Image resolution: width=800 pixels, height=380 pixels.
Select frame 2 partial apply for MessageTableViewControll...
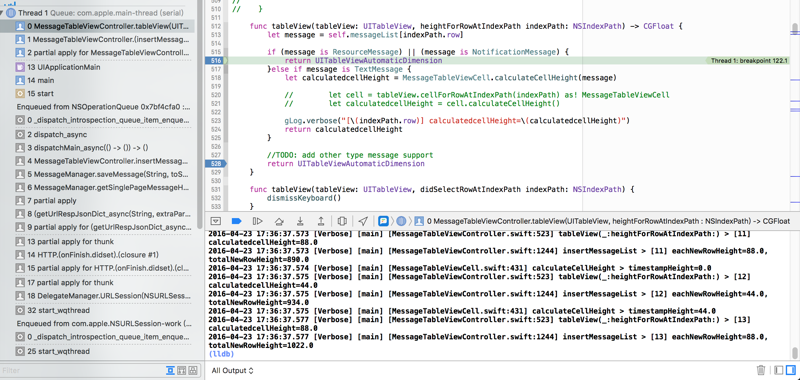[x=97, y=53]
